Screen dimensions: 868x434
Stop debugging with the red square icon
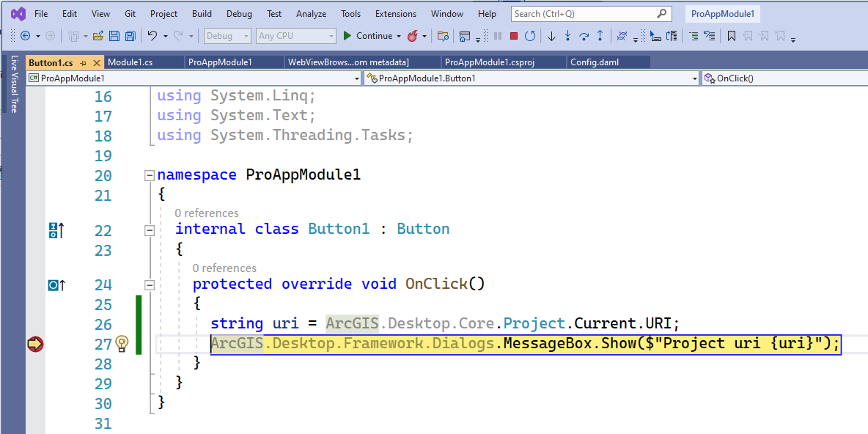(x=514, y=34)
